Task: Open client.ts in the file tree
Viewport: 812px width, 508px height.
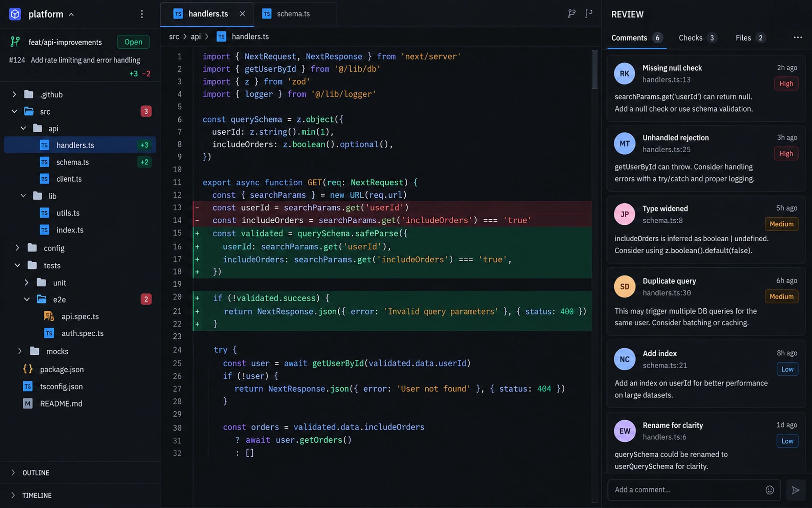Action: (x=80, y=179)
